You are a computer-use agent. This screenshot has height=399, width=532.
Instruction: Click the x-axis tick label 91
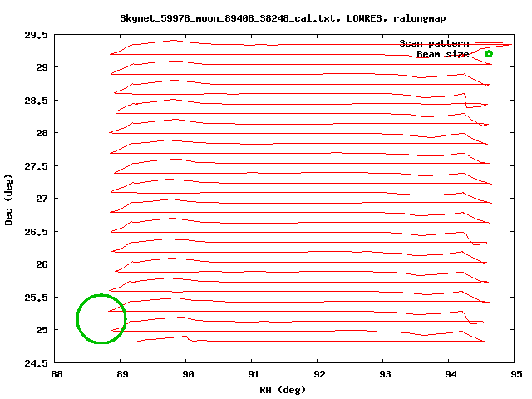(x=254, y=374)
